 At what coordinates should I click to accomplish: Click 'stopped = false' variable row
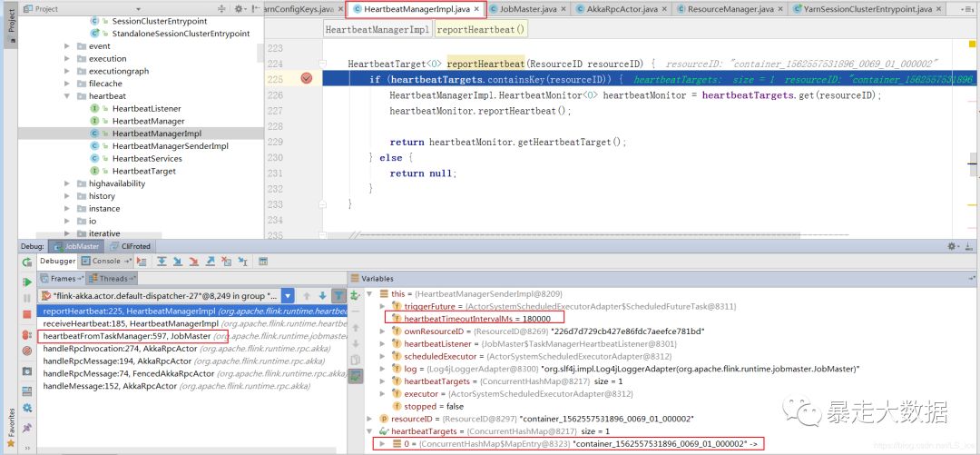(x=434, y=406)
